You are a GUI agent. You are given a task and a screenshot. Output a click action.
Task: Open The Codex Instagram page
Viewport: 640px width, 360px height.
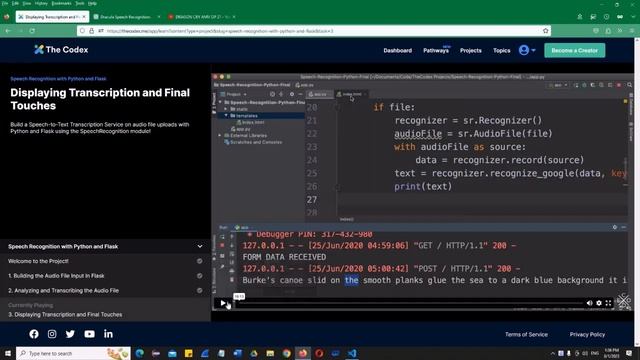tap(52, 334)
